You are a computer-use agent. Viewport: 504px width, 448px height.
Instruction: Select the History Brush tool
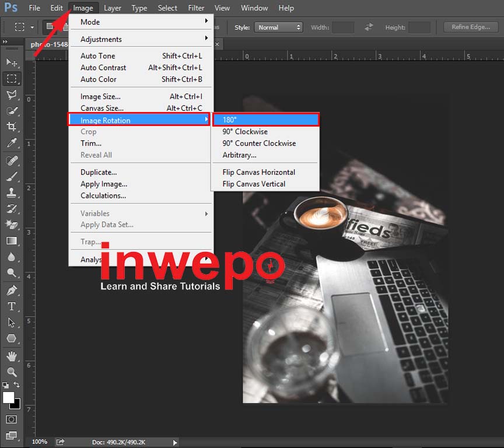point(12,209)
